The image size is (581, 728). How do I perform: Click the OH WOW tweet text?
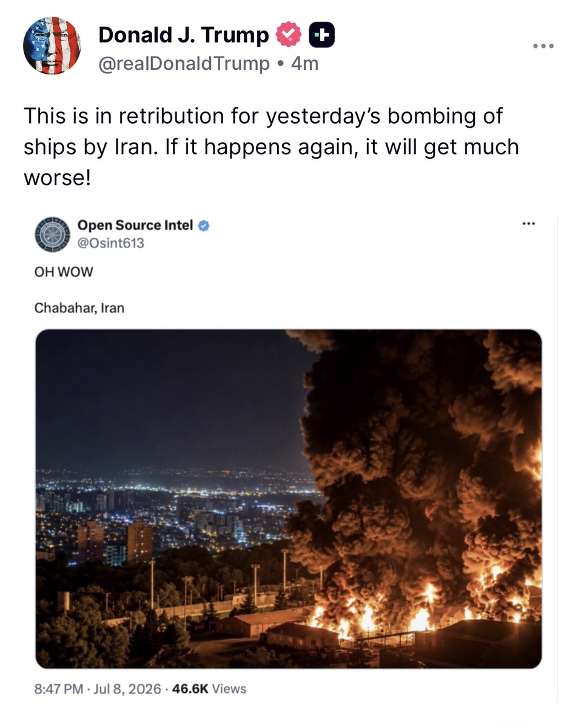point(64,272)
